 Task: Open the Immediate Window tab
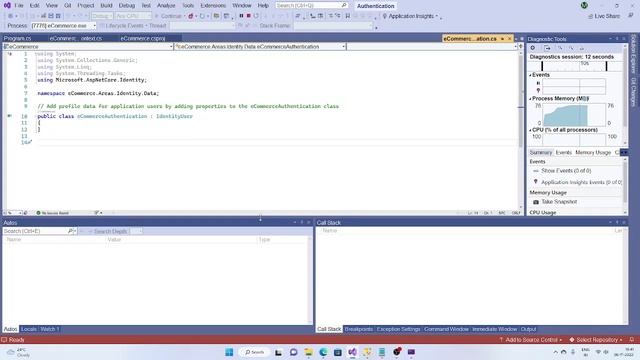tap(494, 329)
